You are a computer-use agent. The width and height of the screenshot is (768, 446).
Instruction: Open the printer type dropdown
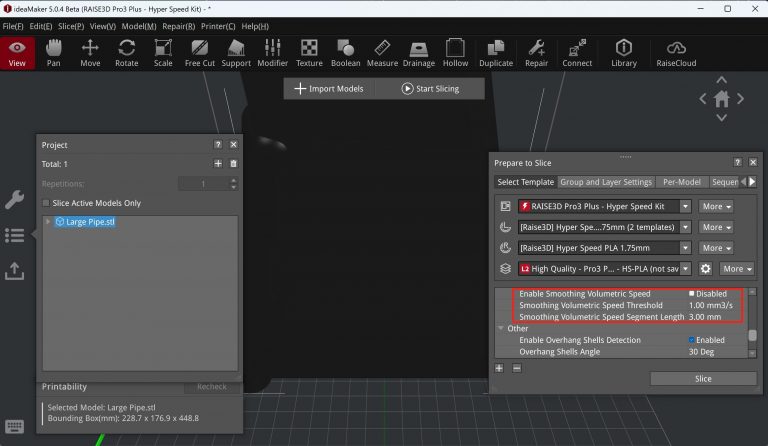coord(605,206)
